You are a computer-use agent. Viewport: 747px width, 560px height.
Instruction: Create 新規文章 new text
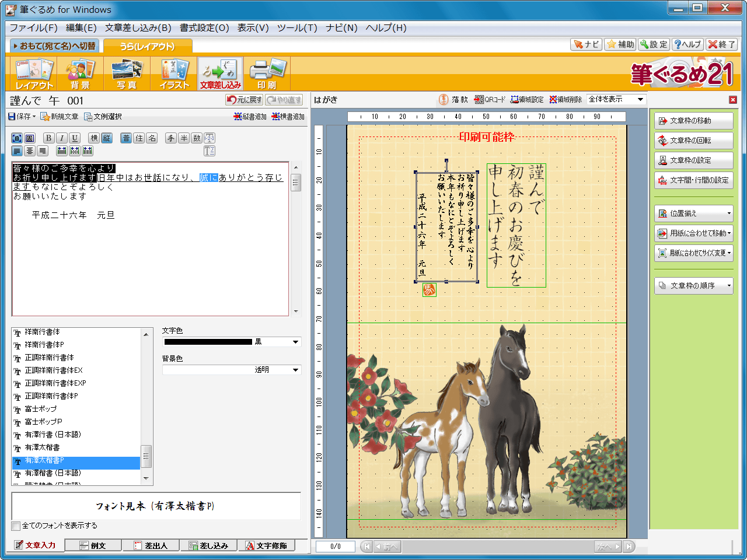coord(59,117)
